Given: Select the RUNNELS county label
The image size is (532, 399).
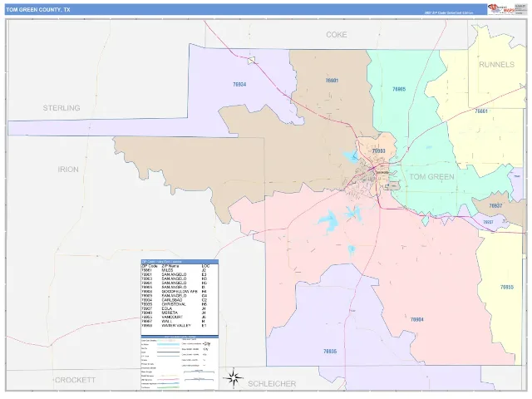Looking at the screenshot, I should (x=496, y=65).
